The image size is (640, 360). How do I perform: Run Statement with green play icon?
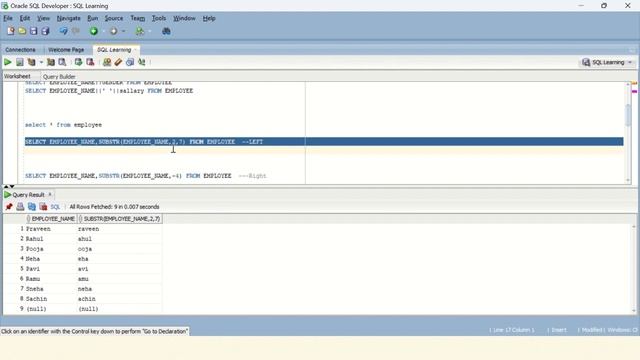point(8,62)
